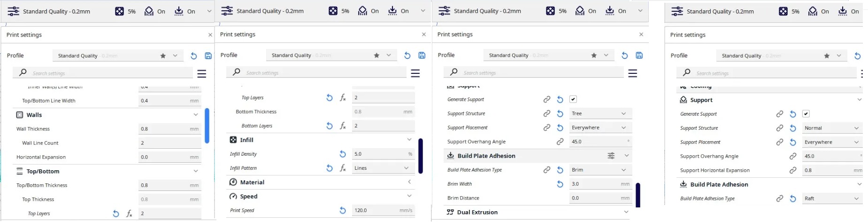This screenshot has width=868, height=222.
Task: Reset Support Structure in Tree panel
Action: pos(560,113)
